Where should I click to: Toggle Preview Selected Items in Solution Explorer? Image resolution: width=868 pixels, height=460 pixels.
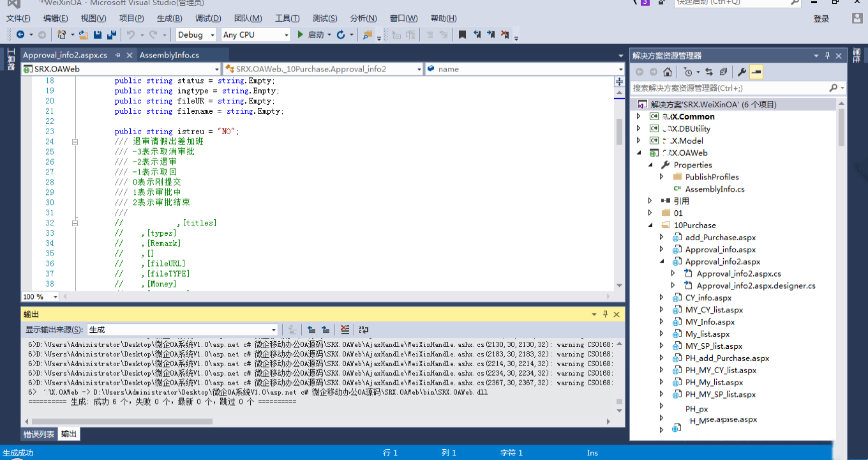pos(756,72)
